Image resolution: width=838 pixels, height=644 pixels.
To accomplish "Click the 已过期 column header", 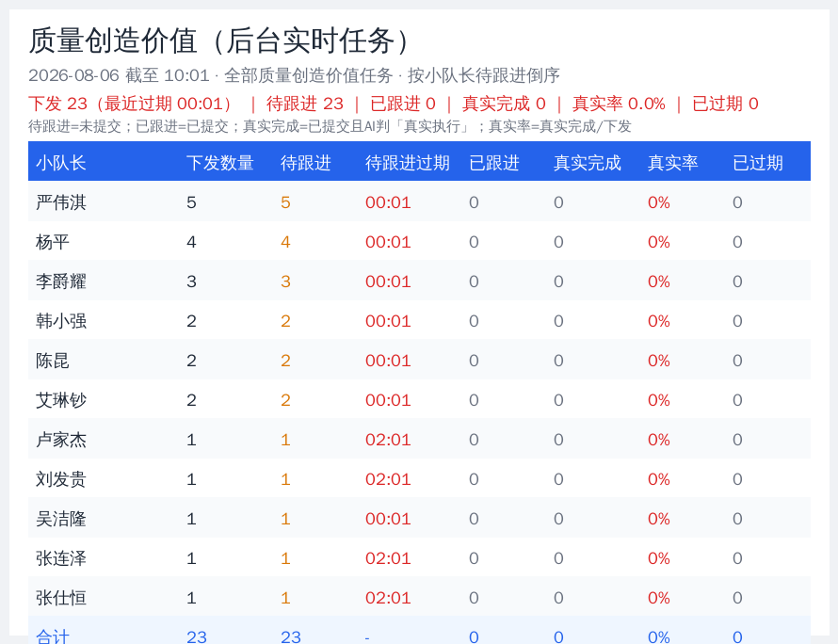I will coord(758,163).
